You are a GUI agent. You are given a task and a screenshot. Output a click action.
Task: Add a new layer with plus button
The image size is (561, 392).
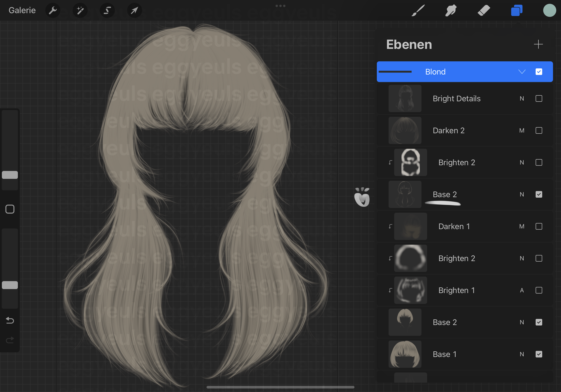[538, 44]
